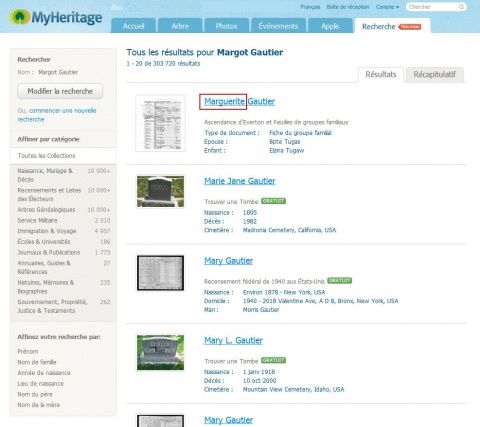Refine search by Nom de la mère
Image resolution: width=480 pixels, height=427 pixels.
pos(38,405)
